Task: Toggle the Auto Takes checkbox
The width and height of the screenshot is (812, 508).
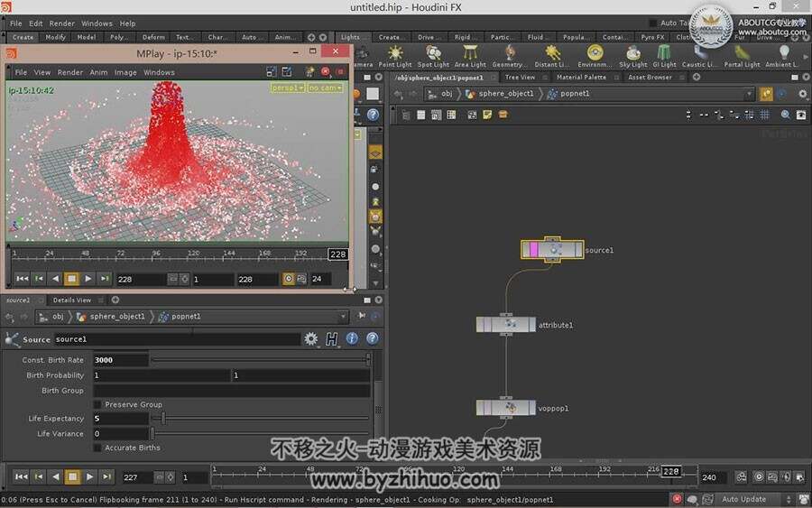Action: [x=653, y=23]
